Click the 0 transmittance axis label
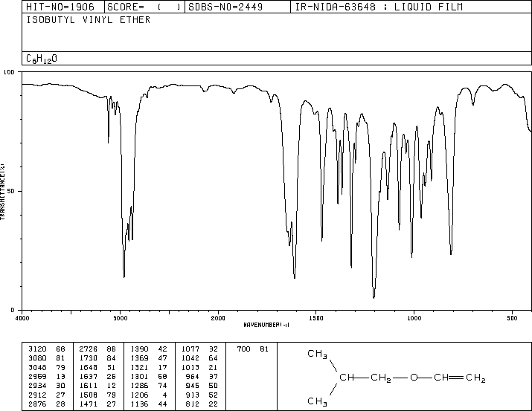This screenshot has height=411, width=532. 13,310
